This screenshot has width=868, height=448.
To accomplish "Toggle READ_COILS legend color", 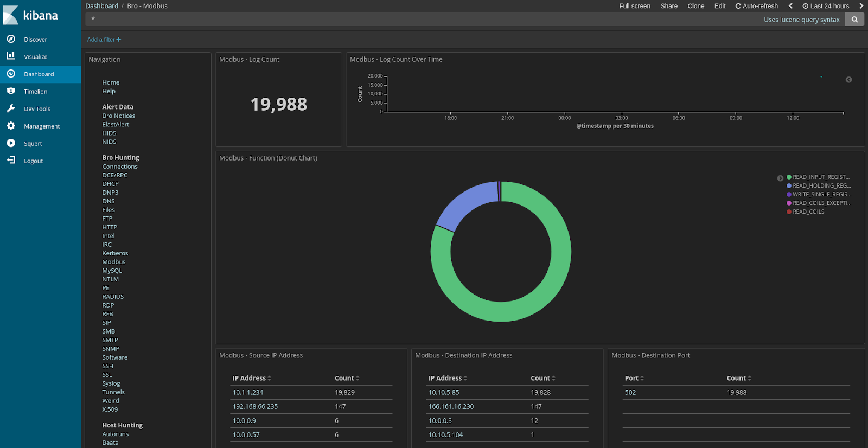I will point(789,212).
